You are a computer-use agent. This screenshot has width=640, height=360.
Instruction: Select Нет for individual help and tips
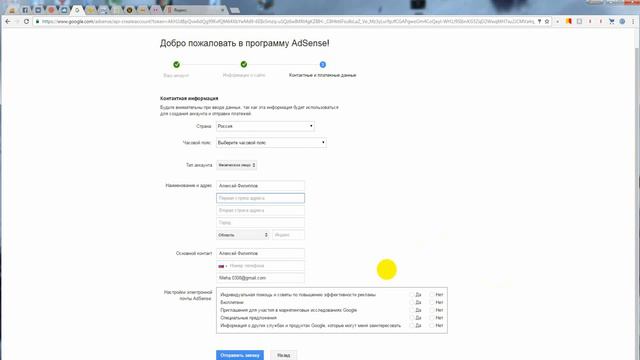[x=432, y=295]
